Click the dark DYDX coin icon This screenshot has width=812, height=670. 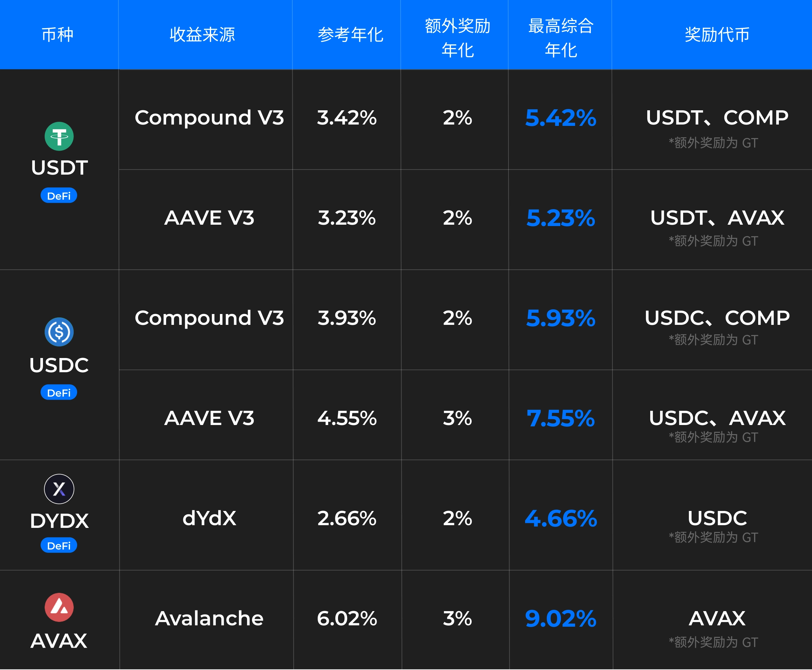tap(59, 489)
